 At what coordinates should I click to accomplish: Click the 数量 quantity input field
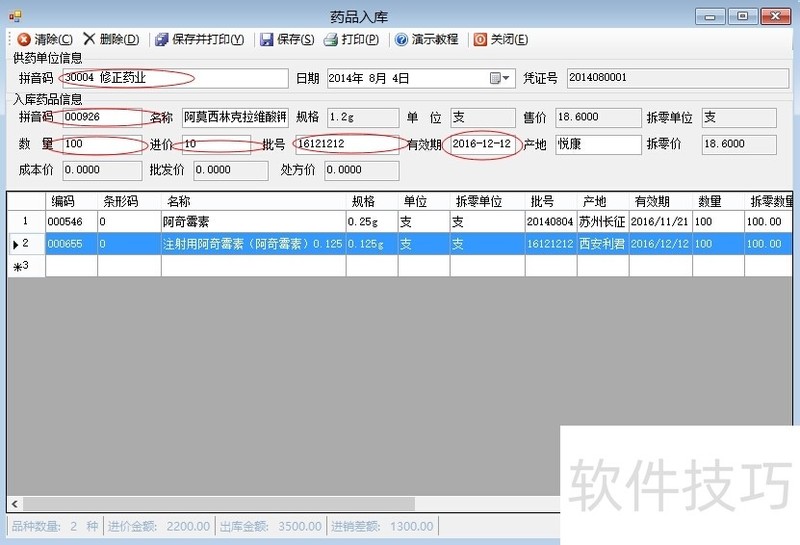pyautogui.click(x=100, y=144)
